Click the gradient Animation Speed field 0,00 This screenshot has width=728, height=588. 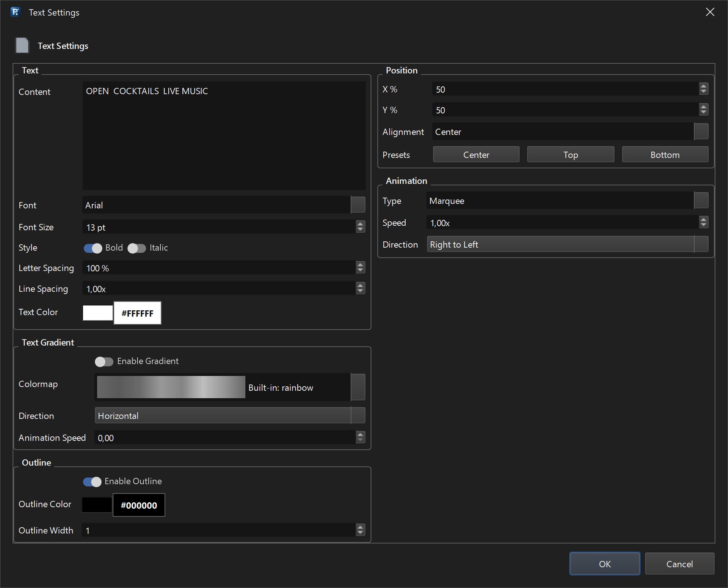(225, 437)
